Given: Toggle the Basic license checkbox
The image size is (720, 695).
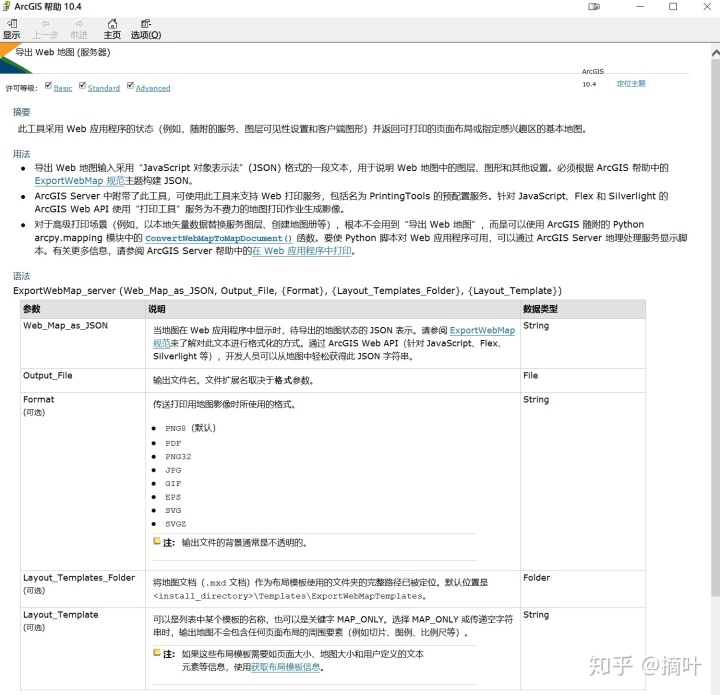Looking at the screenshot, I should [48, 85].
